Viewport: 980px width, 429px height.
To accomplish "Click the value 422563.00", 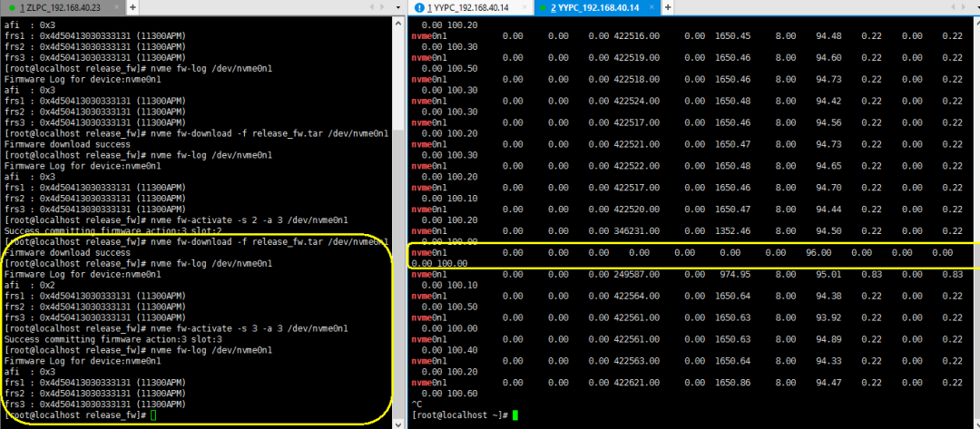I will click(x=636, y=361).
